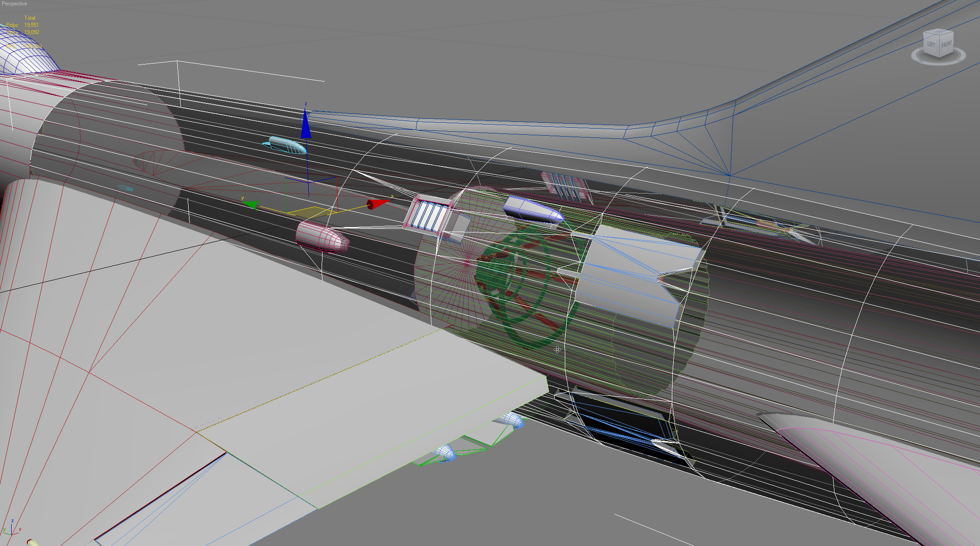Select the white louvered vent near the gizmo
Viewport: 980px width, 546px height.
click(x=427, y=215)
